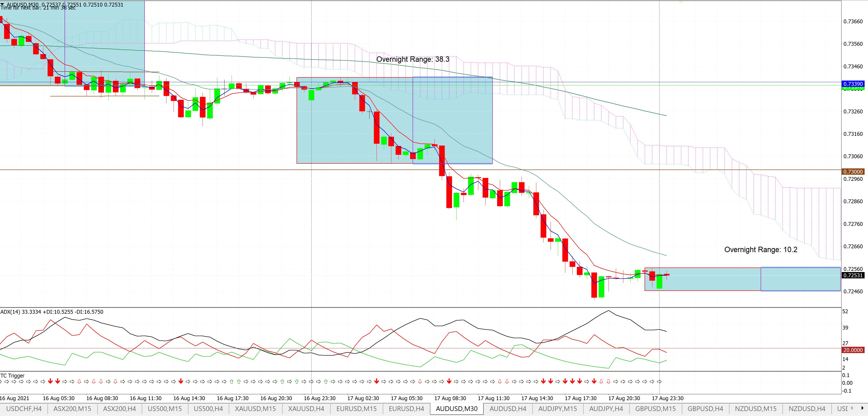Switch to GBPUSD,H4 chart tab

[705, 409]
